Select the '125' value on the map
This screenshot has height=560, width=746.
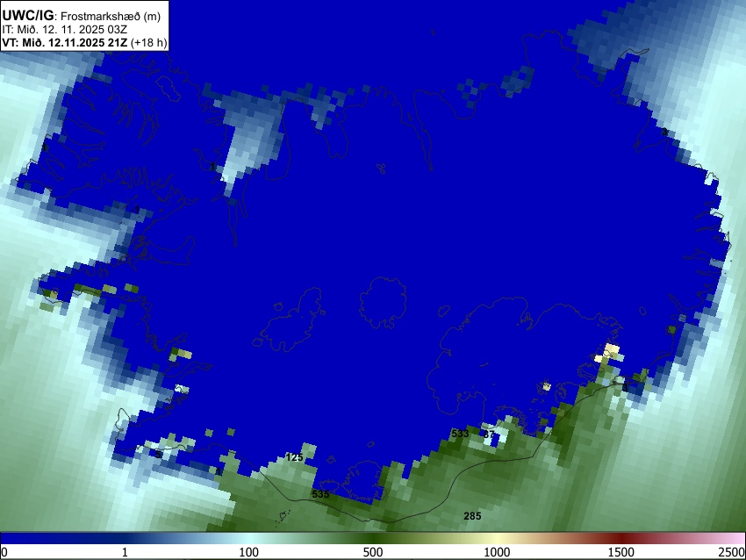coord(295,457)
